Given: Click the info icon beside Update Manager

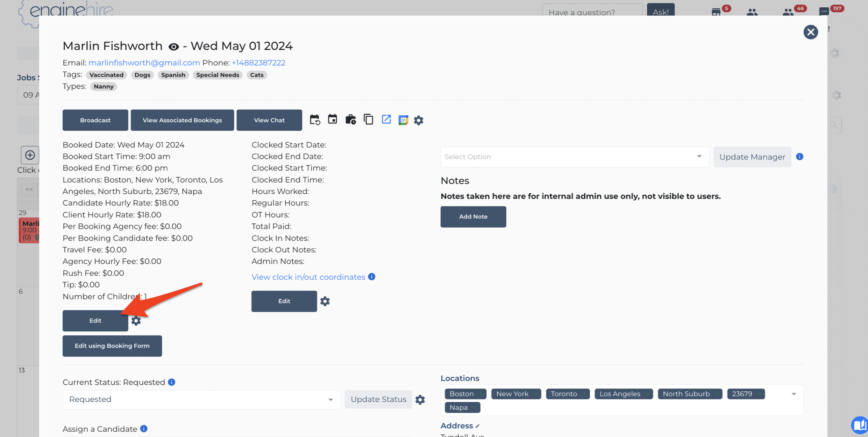Looking at the screenshot, I should click(x=799, y=157).
